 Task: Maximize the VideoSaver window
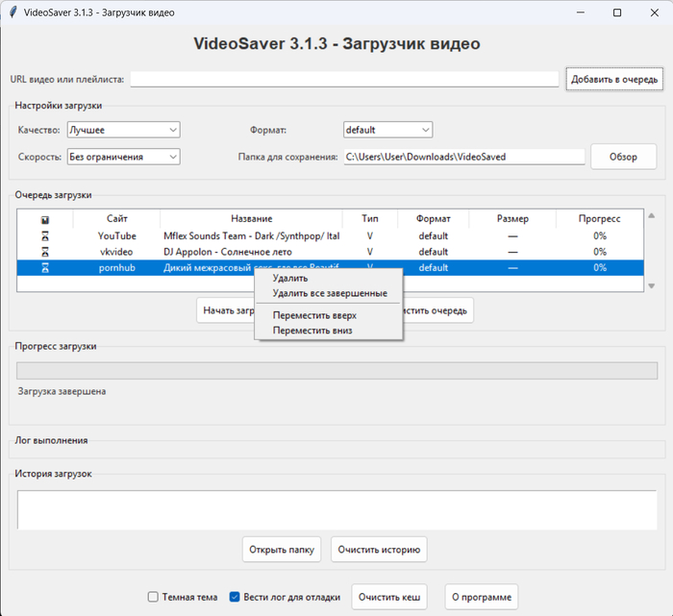(x=616, y=12)
